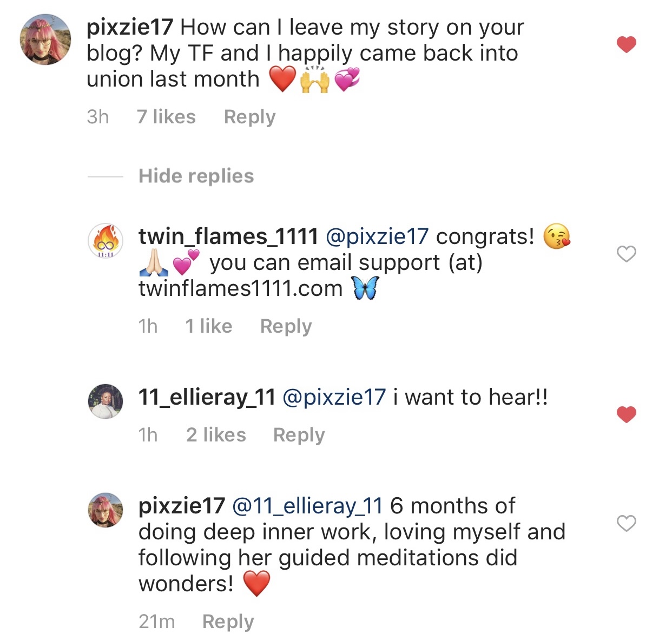Viewport: 672px width, 640px height.
Task: Tap @pixzie17 mention in congrats reply
Action: tap(377, 236)
